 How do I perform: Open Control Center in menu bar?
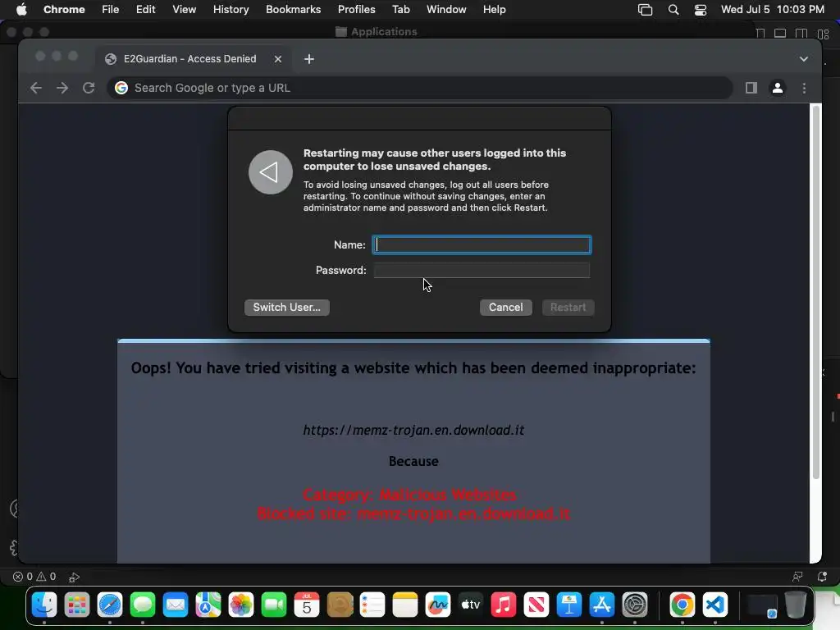[701, 10]
